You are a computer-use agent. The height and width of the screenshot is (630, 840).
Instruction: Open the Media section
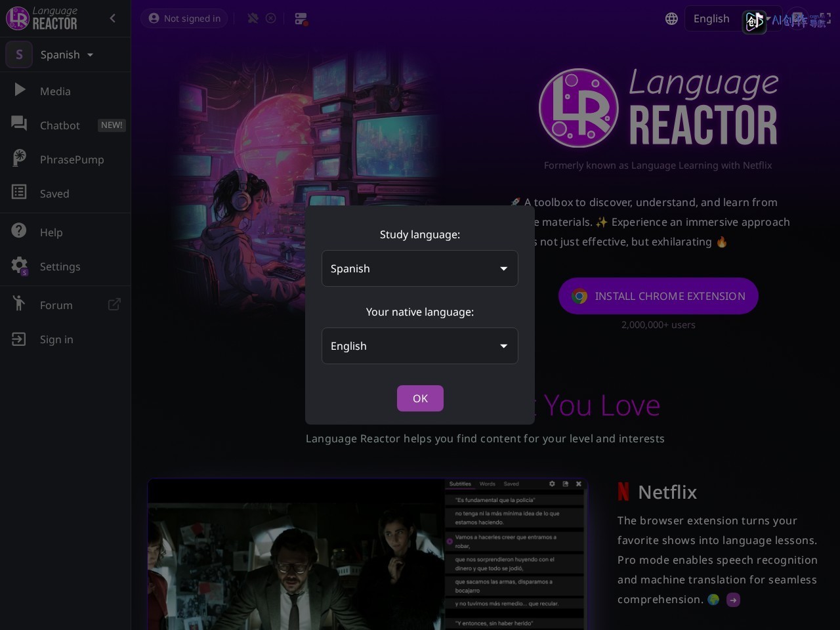click(66, 91)
